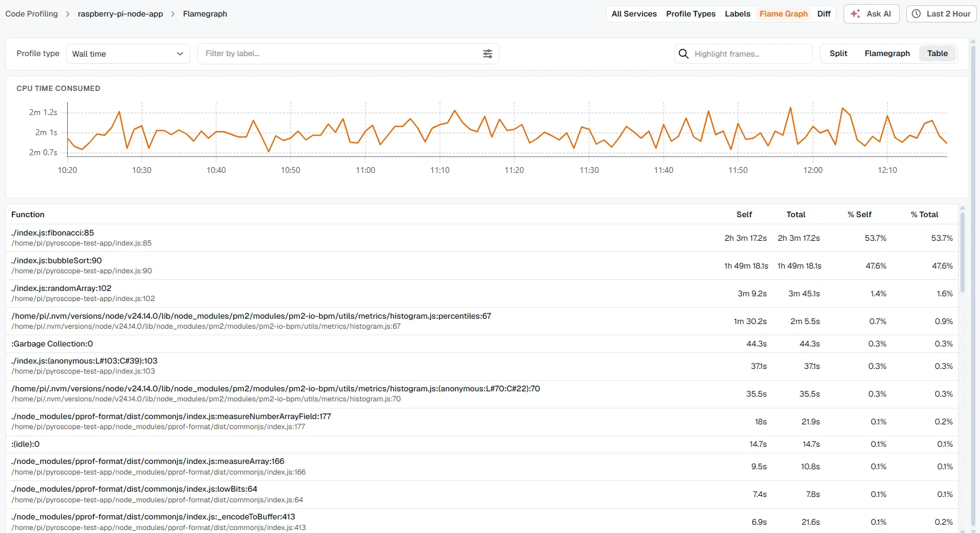
Task: Navigate to Code Profiling breadcrumb link
Action: coord(32,14)
